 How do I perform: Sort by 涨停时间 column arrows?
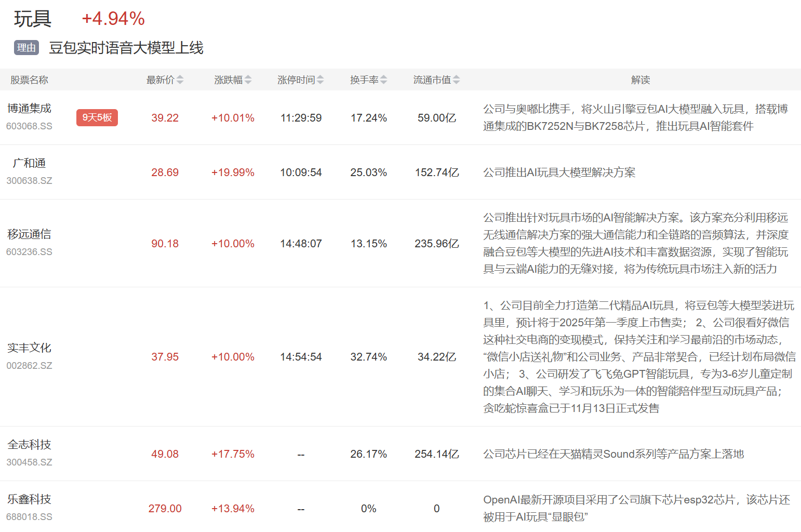(320, 79)
